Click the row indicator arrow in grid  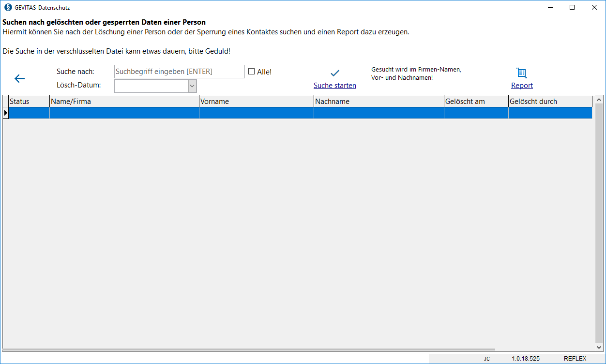click(x=6, y=113)
